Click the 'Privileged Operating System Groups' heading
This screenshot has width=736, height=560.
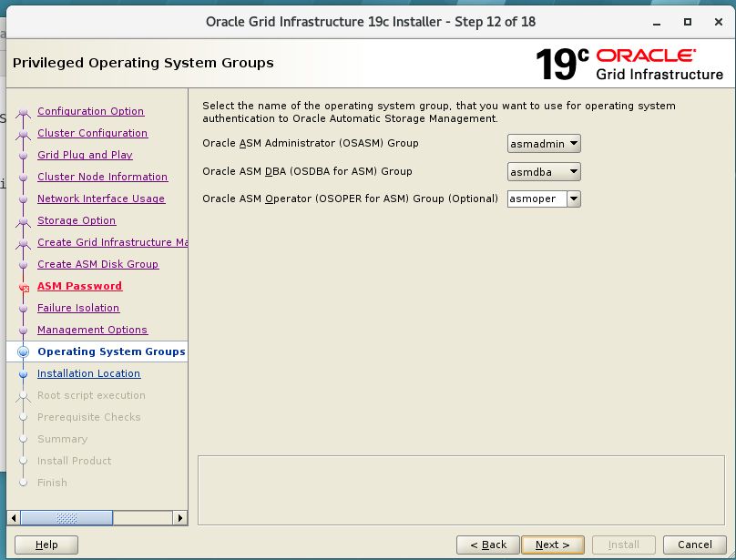143,63
